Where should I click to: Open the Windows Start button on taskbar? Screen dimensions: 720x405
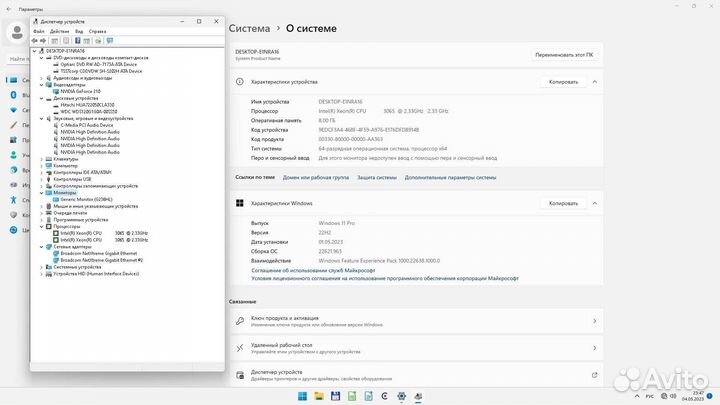pos(303,396)
